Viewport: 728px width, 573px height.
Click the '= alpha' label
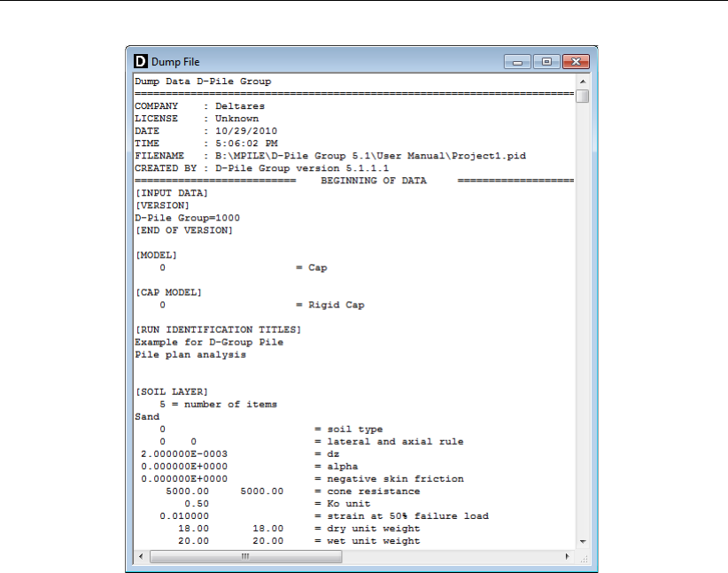click(337, 467)
